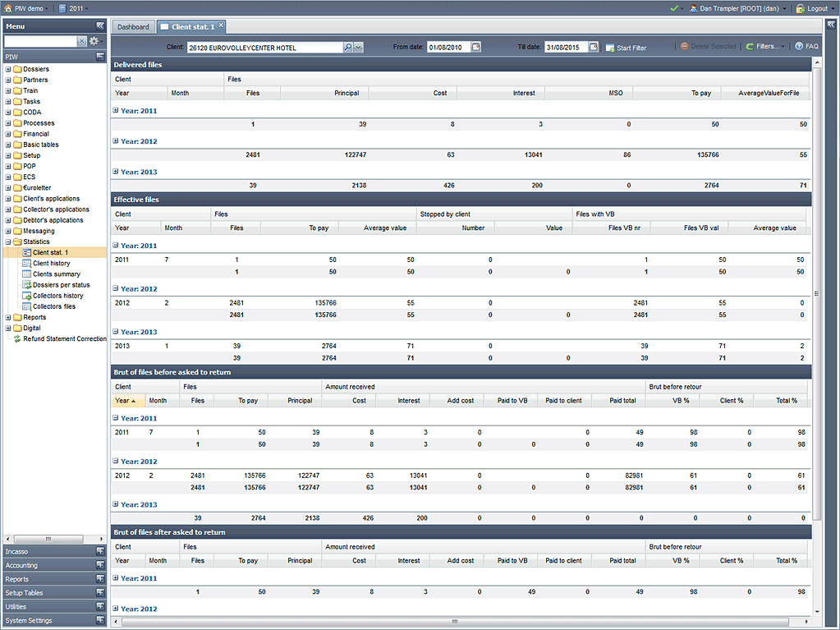Click the menu search input field
This screenshot has height=630, width=840.
[x=40, y=41]
